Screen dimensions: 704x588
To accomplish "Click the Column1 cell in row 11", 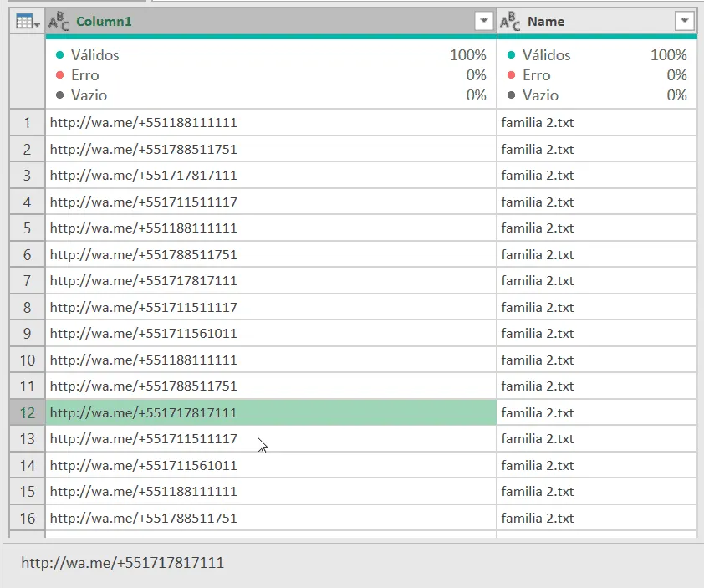I will click(271, 386).
